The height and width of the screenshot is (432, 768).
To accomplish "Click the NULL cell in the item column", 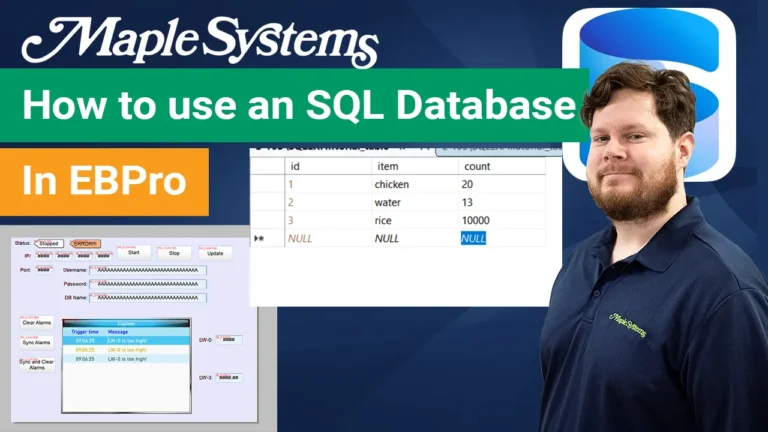I will [414, 238].
